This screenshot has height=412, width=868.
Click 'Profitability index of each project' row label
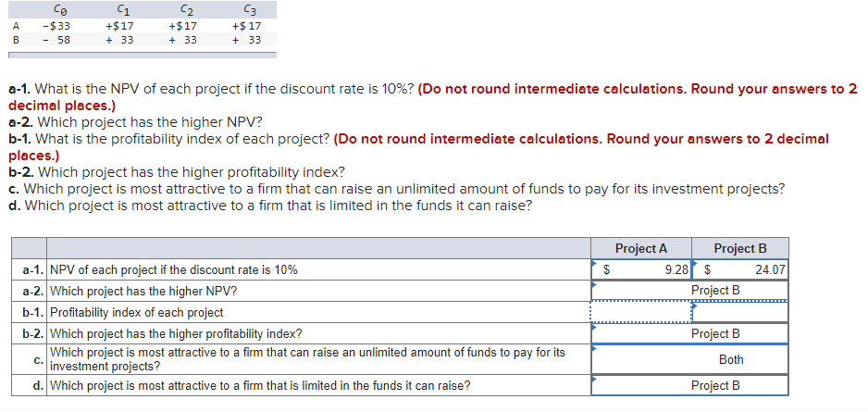pos(137,312)
